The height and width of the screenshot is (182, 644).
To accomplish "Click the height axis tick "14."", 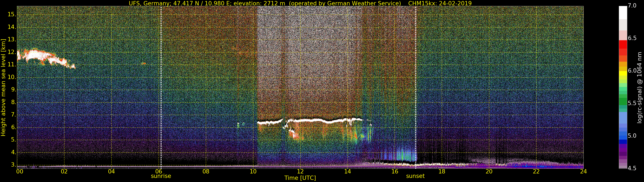I will point(12,27).
